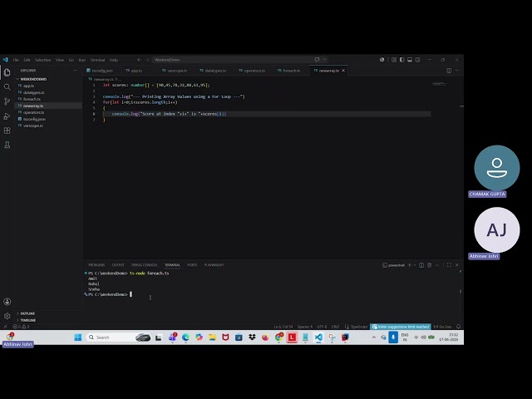Open varscope.ts in the Explorer

click(x=33, y=126)
